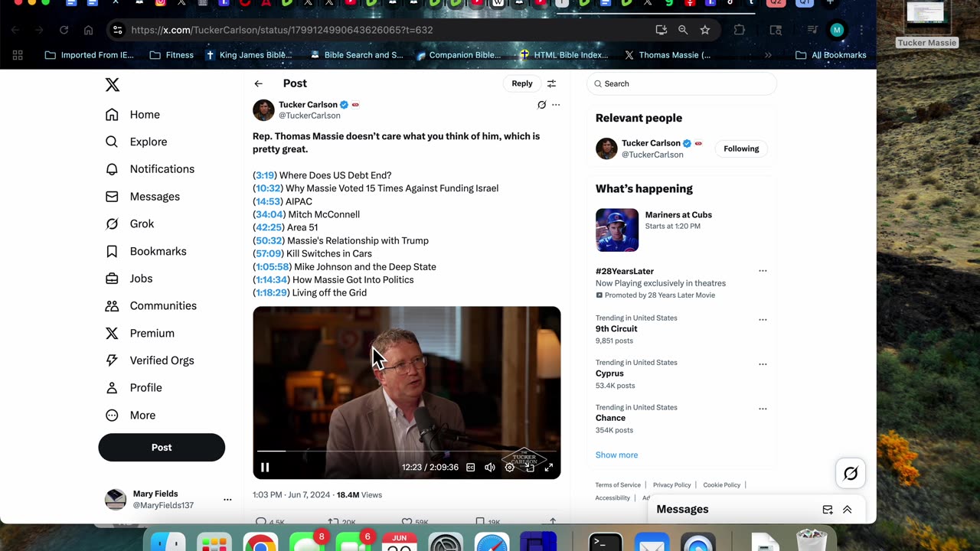
Task: Open reply sort filter icon
Action: [551, 83]
